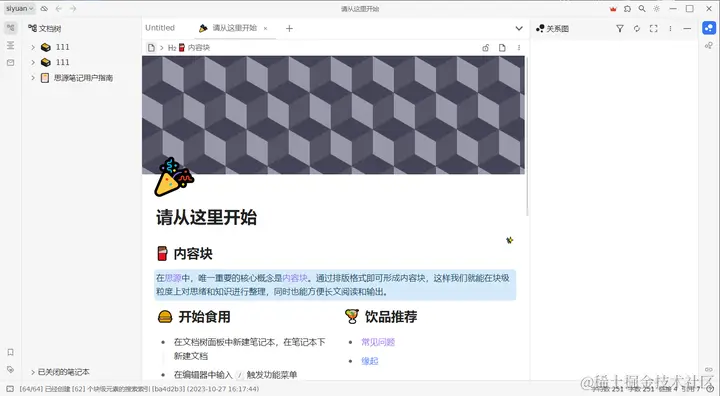Viewport: 720px width, 396px height.
Task: Click the help icon in status bar
Action: 710,389
